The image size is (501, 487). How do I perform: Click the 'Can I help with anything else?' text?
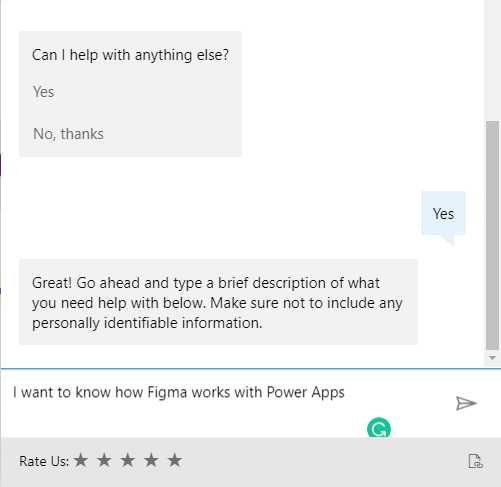130,55
